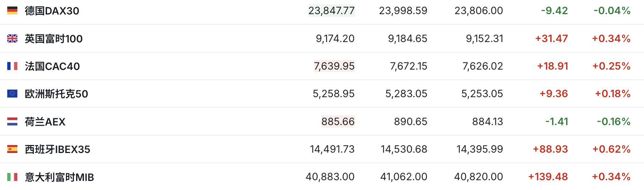
Task: Select the DAX30 last price 23,847.77
Action: click(331, 11)
